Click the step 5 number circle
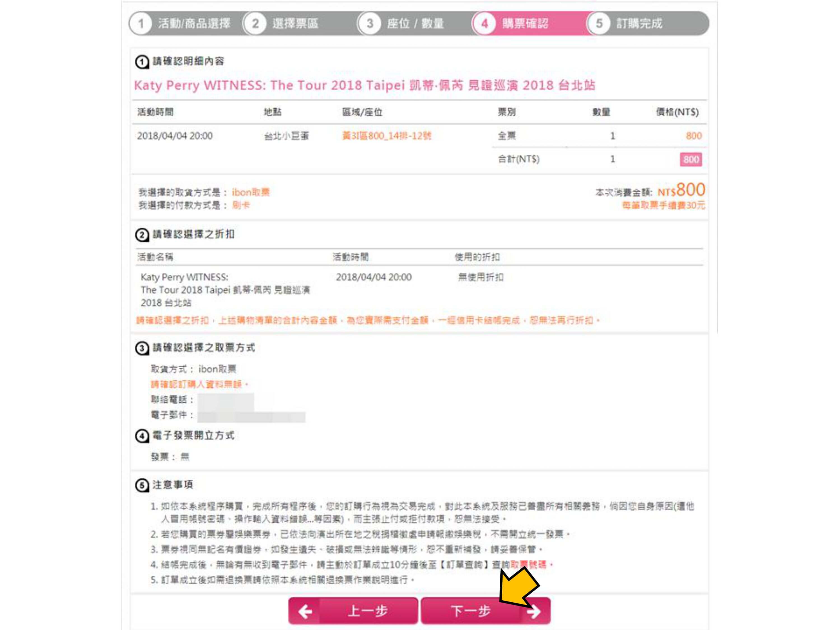Image resolution: width=840 pixels, height=630 pixels. (599, 24)
